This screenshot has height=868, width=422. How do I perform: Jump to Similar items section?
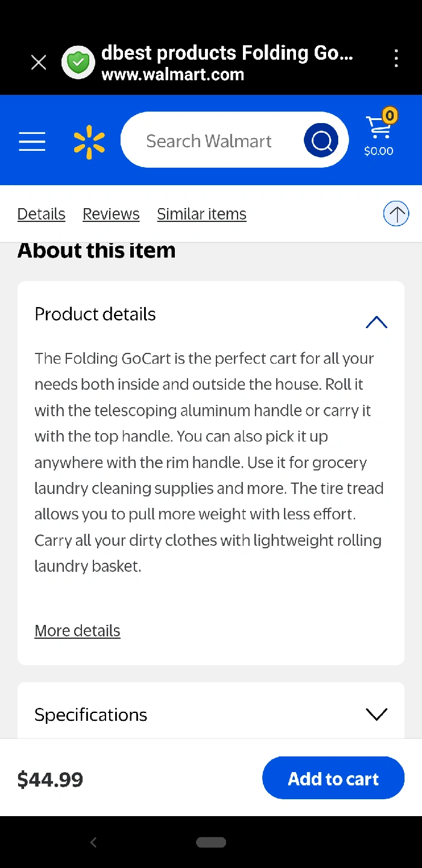coord(201,214)
